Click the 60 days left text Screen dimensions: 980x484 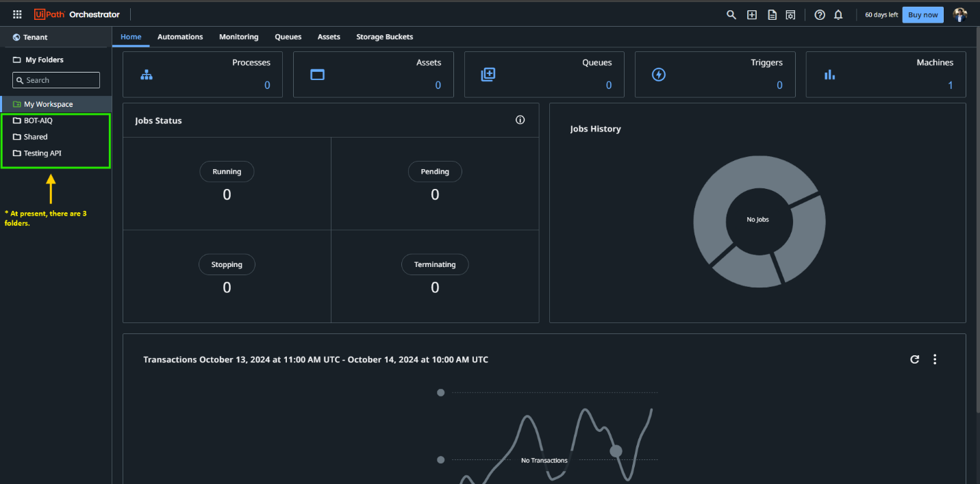[x=881, y=15]
